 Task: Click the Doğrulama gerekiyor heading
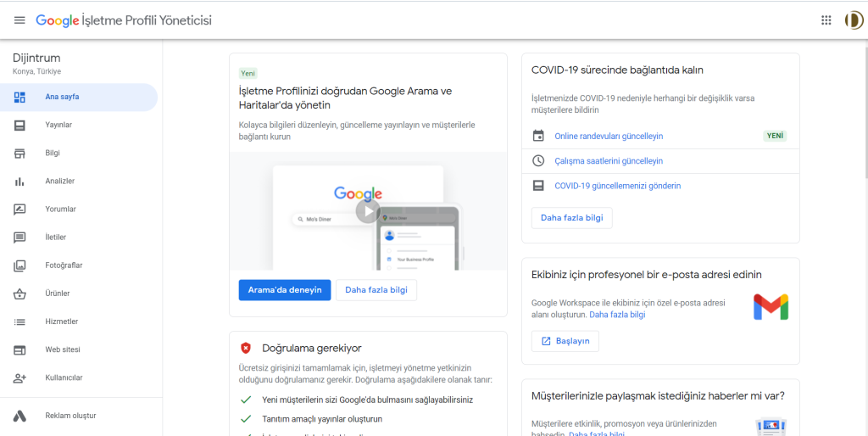click(312, 349)
